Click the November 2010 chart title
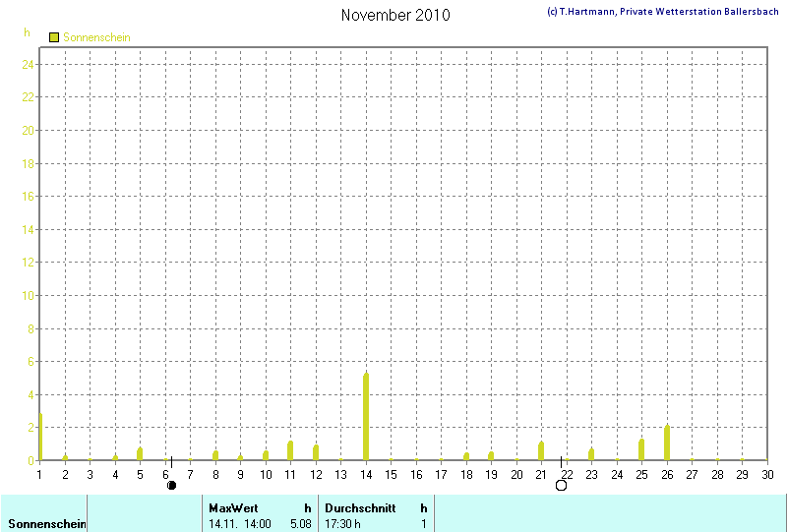The height and width of the screenshot is (532, 787). 395,15
